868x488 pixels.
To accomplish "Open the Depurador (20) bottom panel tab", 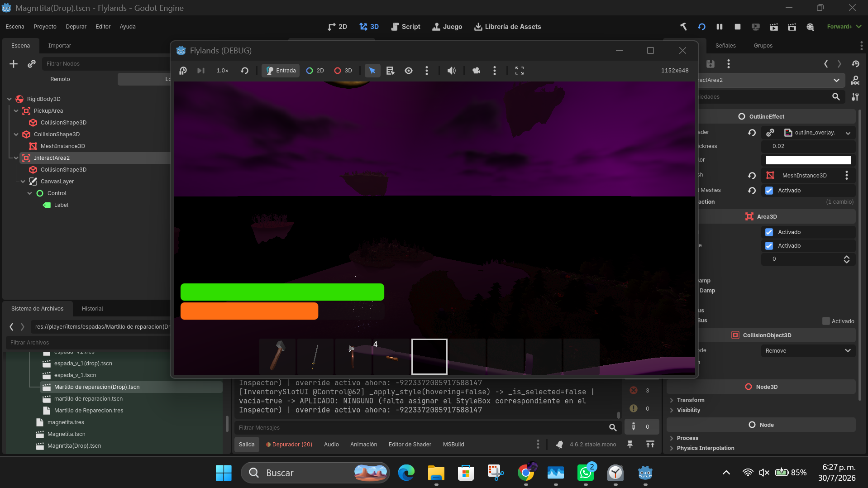I will [289, 445].
